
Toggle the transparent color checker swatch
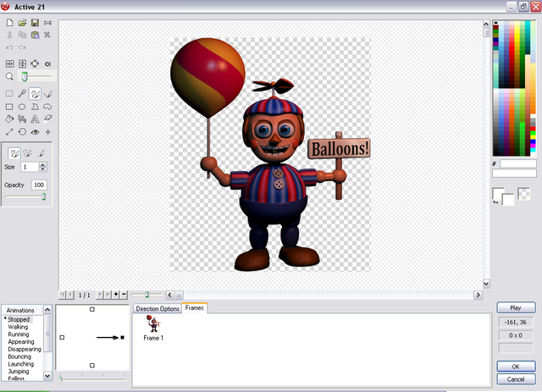tap(523, 194)
